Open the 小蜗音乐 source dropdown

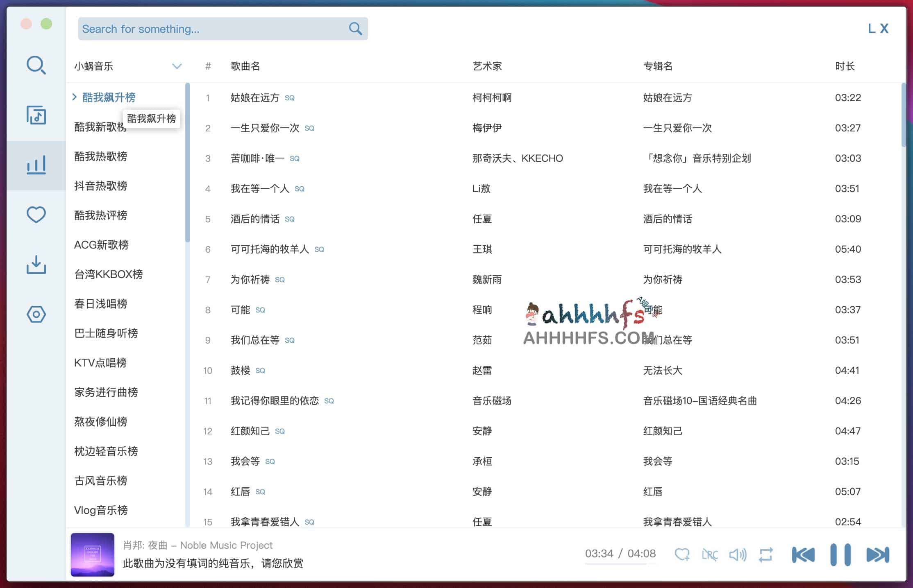pyautogui.click(x=177, y=66)
